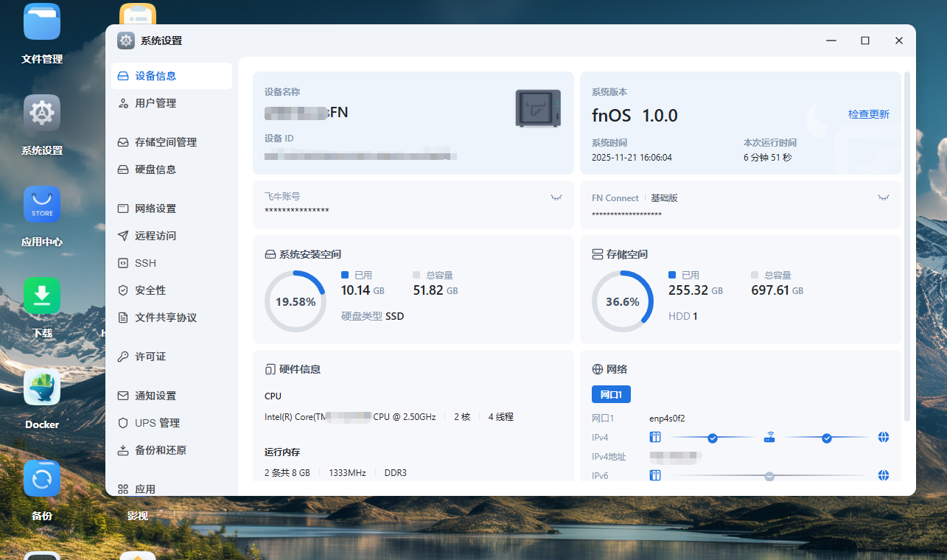947x560 pixels.
Task: Click 检查更新 link
Action: (x=868, y=114)
